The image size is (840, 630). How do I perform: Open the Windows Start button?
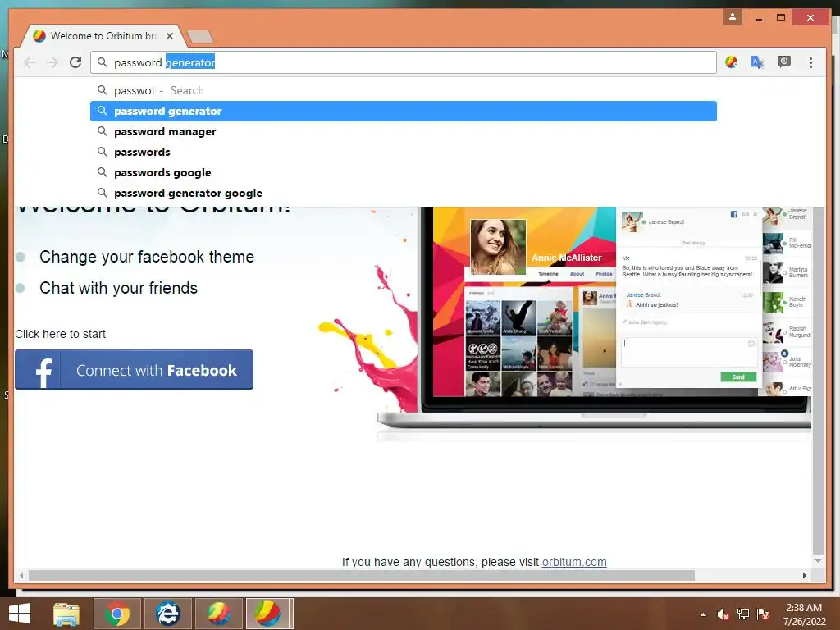(x=20, y=614)
